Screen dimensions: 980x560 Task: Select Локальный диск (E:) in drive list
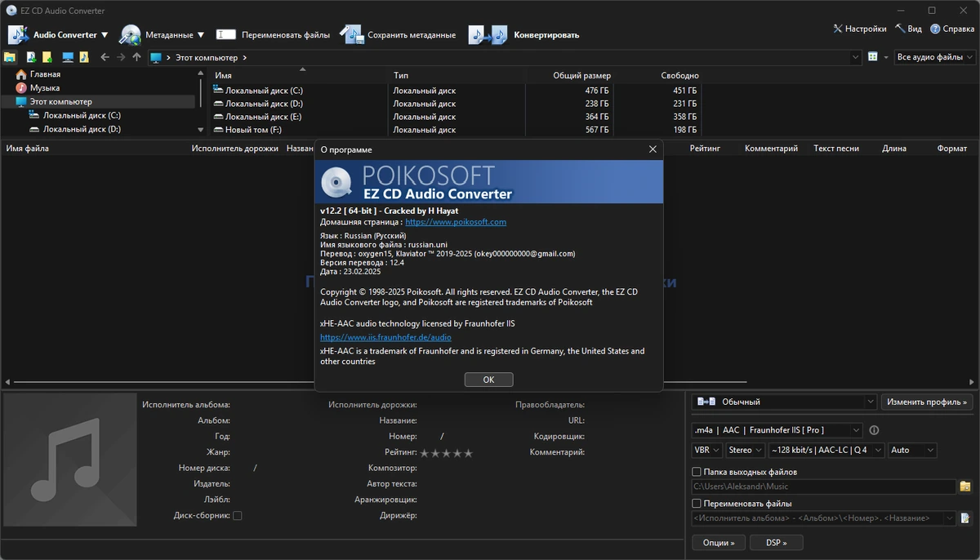(x=264, y=117)
